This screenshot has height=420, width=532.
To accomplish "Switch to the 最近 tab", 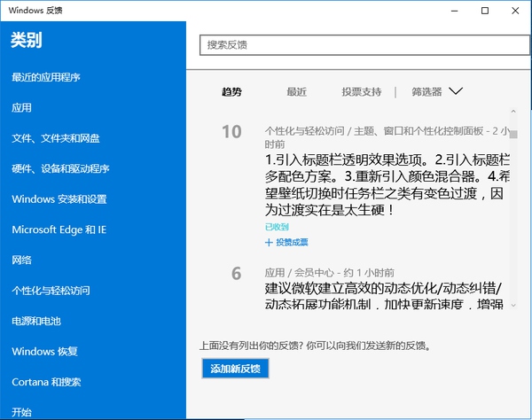I will (x=296, y=91).
